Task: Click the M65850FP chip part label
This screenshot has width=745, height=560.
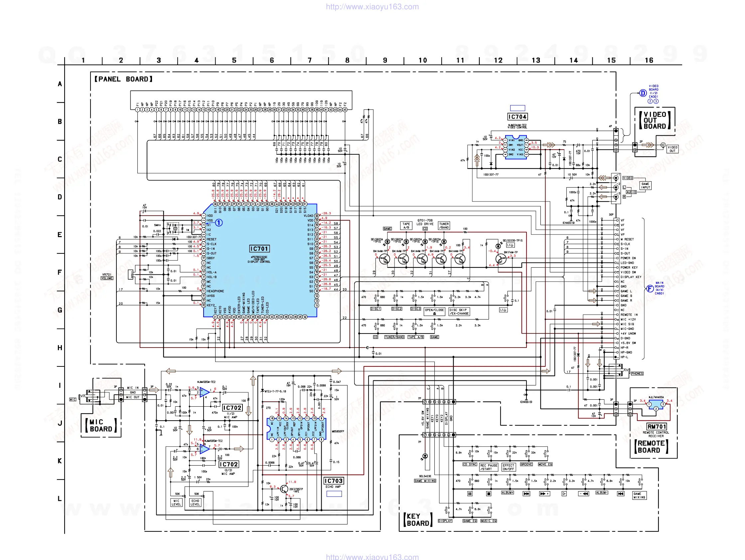Action: [x=338, y=431]
